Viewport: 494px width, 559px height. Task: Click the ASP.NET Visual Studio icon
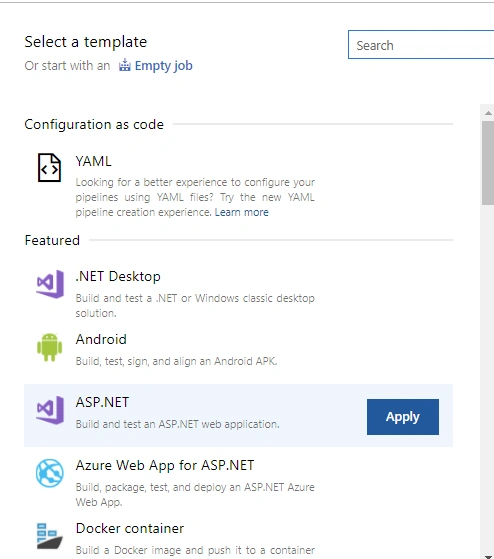(x=50, y=410)
